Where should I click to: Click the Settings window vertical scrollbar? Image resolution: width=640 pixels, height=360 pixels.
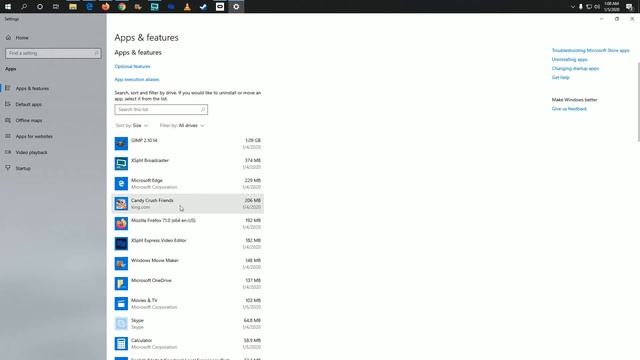click(638, 102)
